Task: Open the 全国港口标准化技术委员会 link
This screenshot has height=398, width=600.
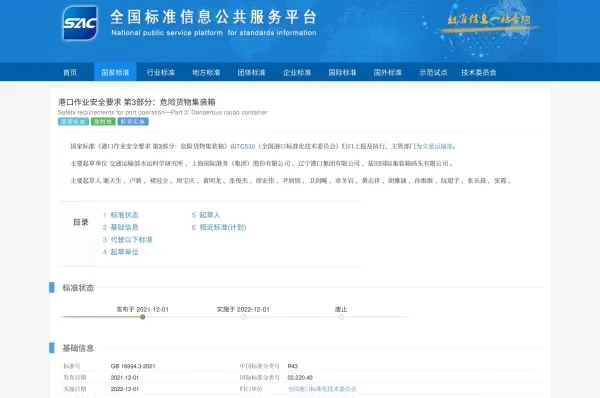Action: (x=322, y=389)
